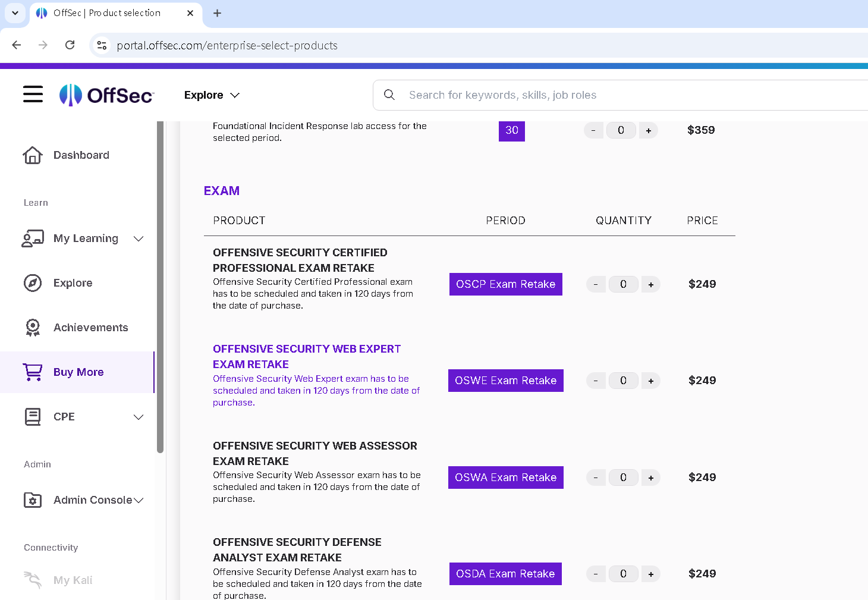The width and height of the screenshot is (868, 600).
Task: Click the OffSec logo
Action: click(107, 95)
